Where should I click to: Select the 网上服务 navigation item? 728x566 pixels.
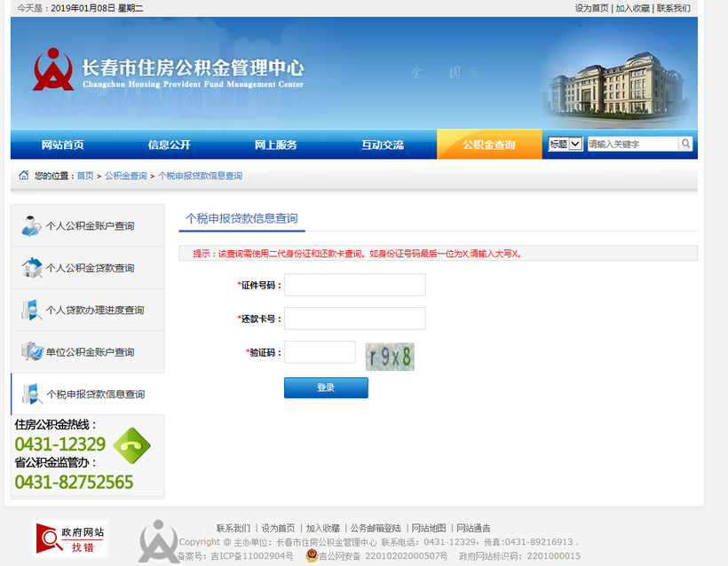click(x=276, y=145)
